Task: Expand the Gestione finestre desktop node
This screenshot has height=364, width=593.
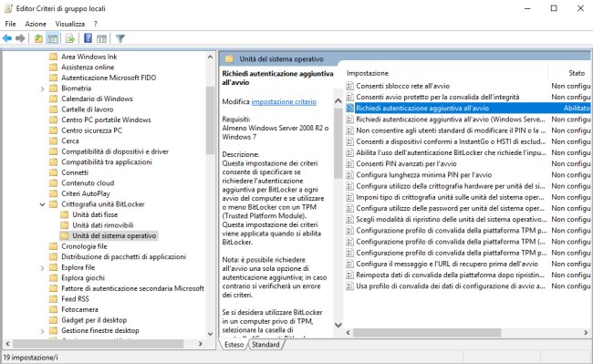Action: coord(42,331)
